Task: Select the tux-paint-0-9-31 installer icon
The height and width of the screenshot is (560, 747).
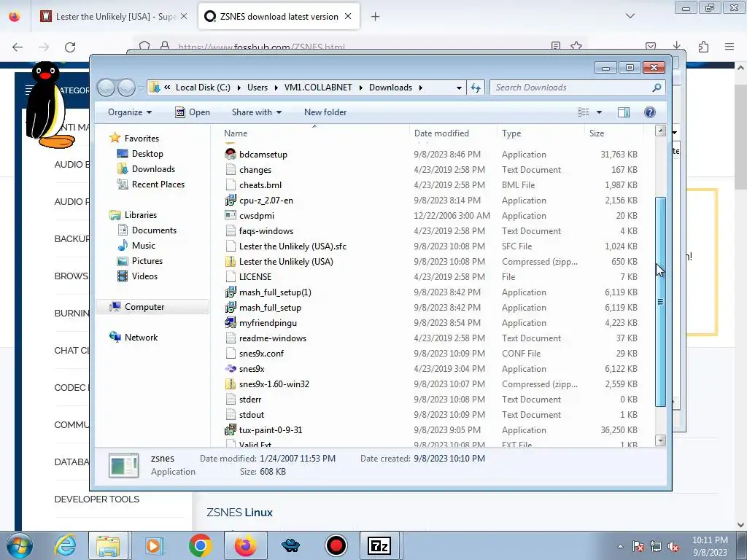Action: coord(231,429)
